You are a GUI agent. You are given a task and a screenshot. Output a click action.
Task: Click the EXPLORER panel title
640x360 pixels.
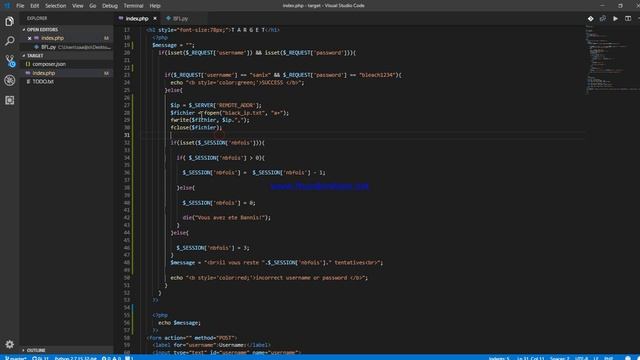pos(37,18)
